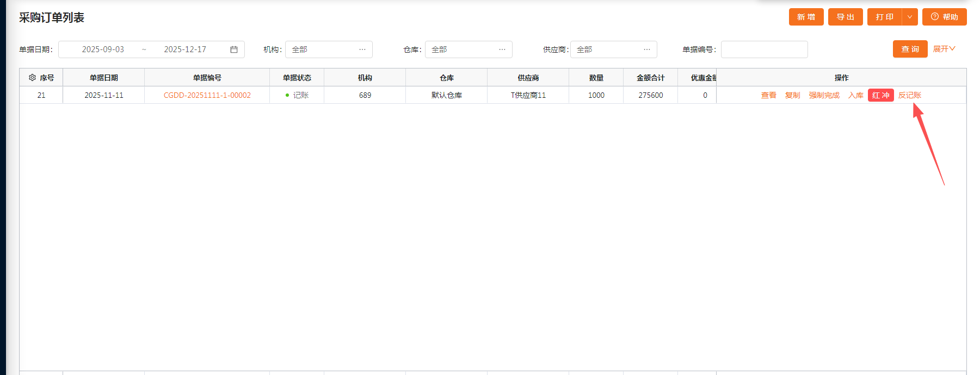Open the 机构 selector ellipsis
980x375 pixels.
tap(362, 49)
